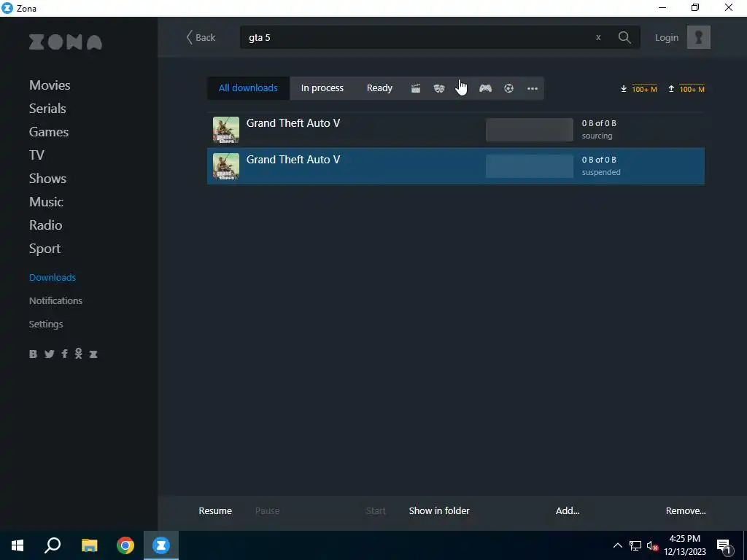The image size is (747, 560).
Task: Click the muted volume tray icon
Action: (652, 545)
